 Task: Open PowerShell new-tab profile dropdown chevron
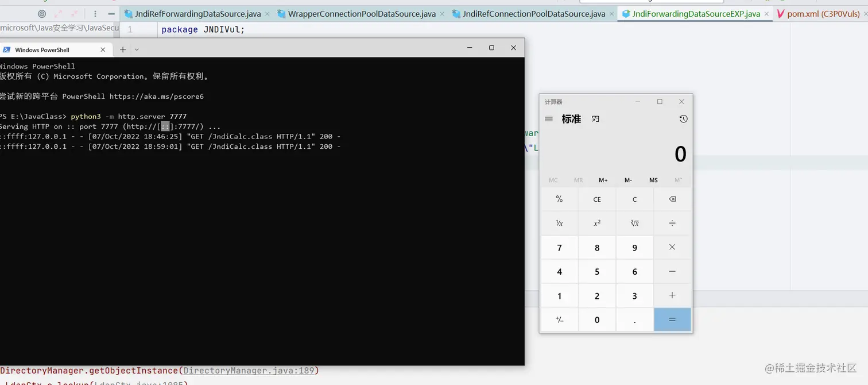coord(137,49)
